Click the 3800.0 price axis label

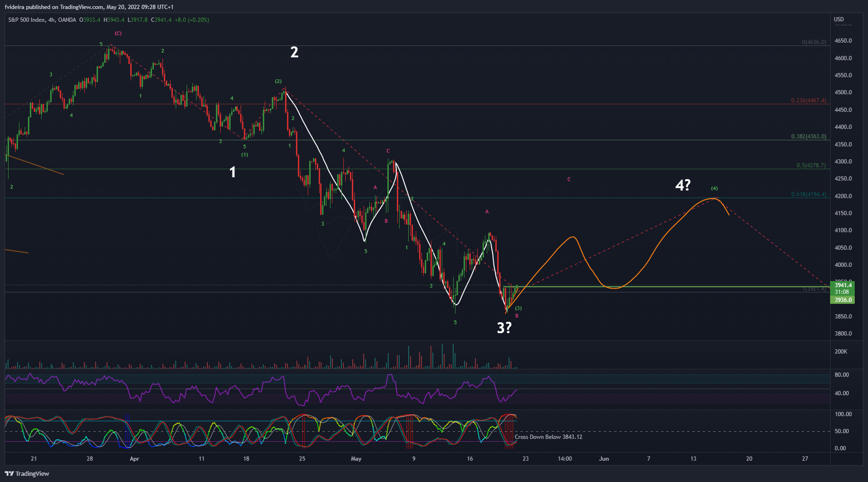(x=843, y=334)
